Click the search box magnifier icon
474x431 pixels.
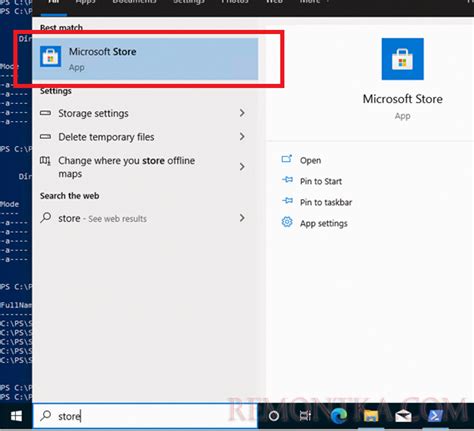[x=45, y=415]
